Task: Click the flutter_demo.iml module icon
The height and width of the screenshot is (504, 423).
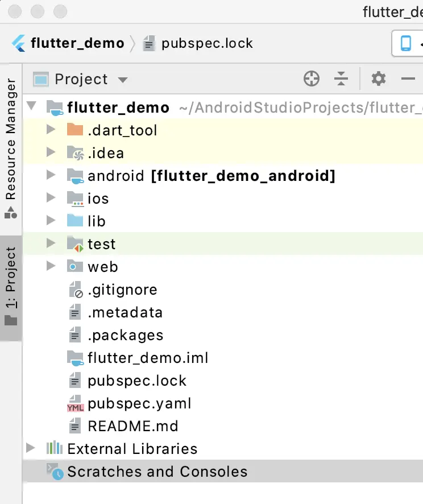Action: coord(76,358)
